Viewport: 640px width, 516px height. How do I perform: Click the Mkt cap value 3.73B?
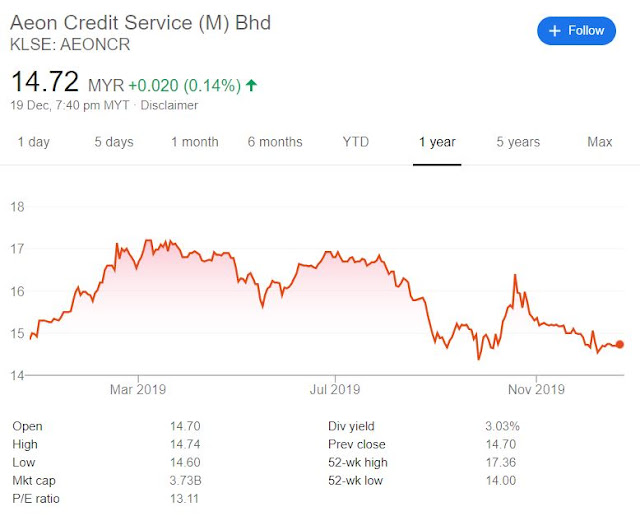186,480
